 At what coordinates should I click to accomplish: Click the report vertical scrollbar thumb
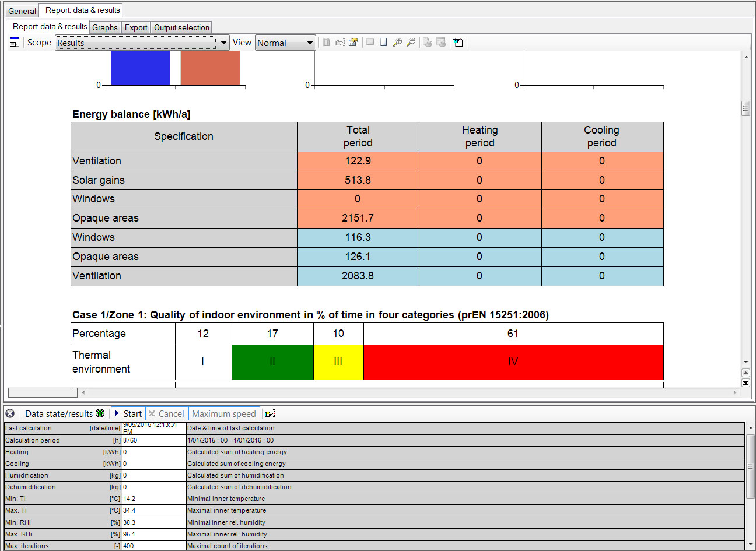pos(745,108)
